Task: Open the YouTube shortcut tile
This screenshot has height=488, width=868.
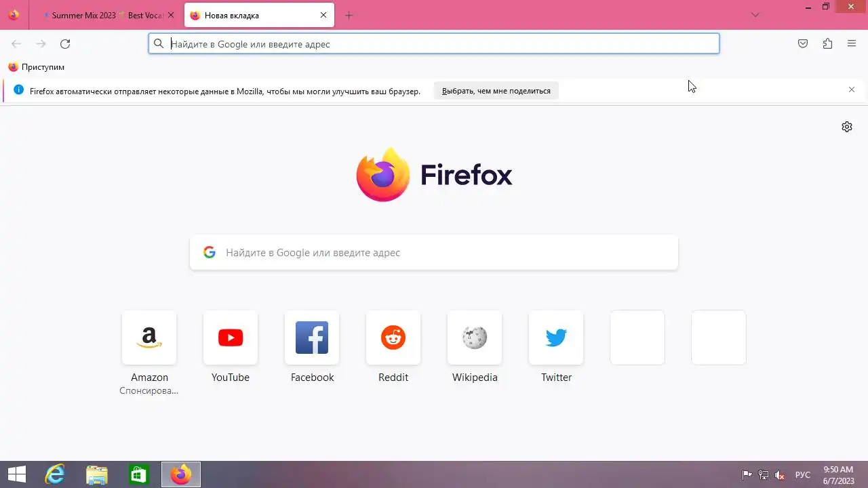Action: (x=231, y=338)
